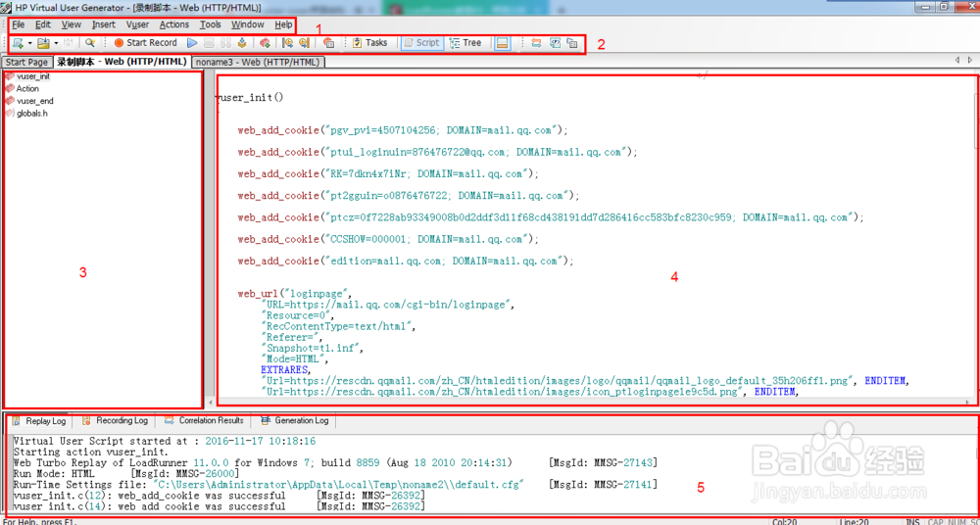Open the Generation Log tab

coord(293,420)
